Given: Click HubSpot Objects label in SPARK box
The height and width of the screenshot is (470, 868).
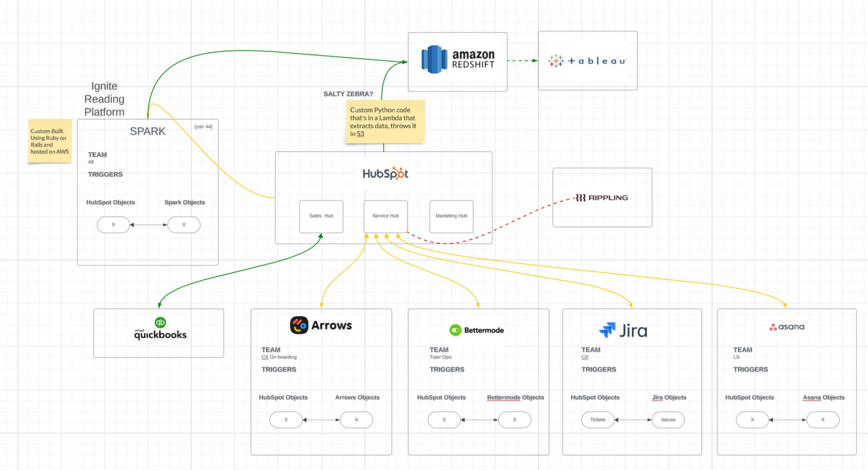Looking at the screenshot, I should coord(111,202).
